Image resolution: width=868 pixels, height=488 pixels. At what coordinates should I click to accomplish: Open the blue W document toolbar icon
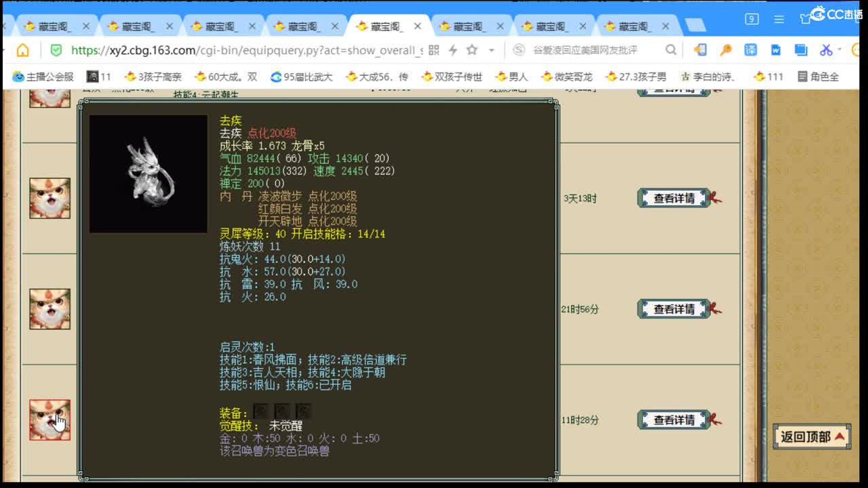776,50
